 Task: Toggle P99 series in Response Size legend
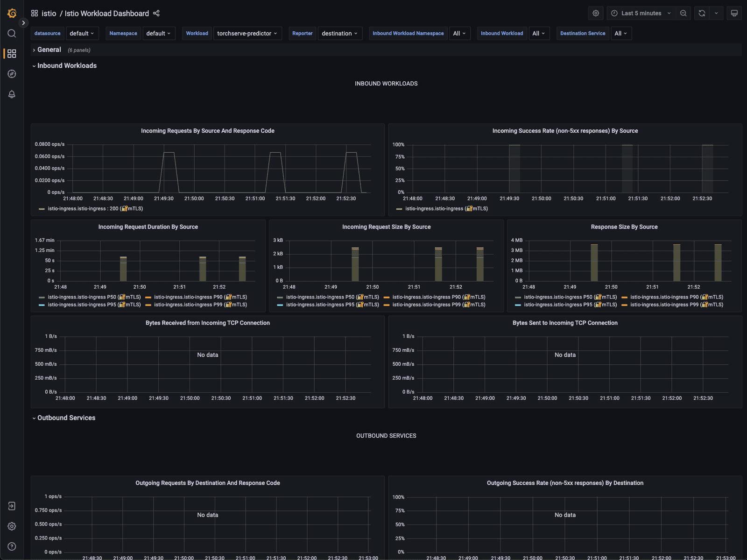click(x=677, y=305)
